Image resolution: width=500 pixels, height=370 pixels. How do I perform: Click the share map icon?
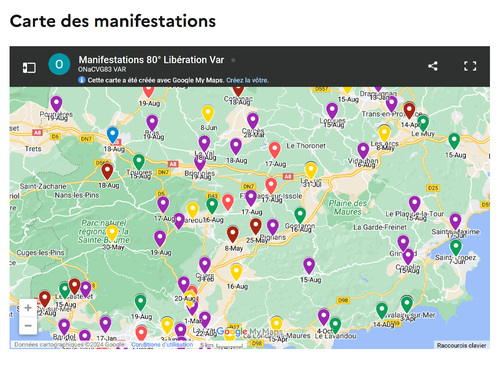tap(433, 66)
